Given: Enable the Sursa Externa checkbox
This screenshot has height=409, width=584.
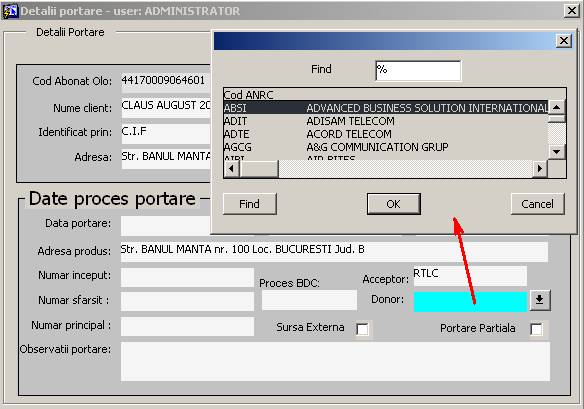Looking at the screenshot, I should click(x=362, y=329).
